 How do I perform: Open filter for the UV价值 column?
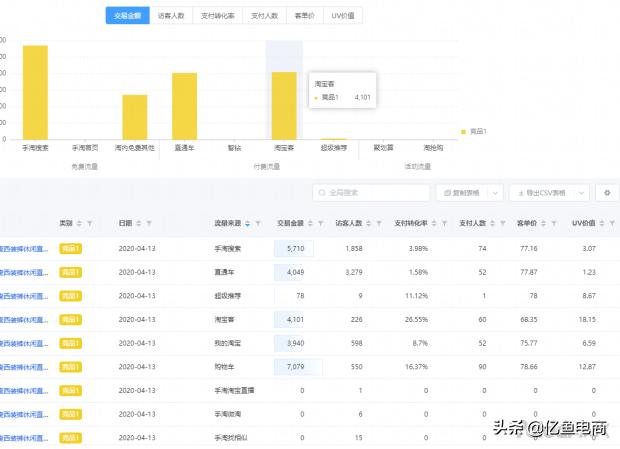pyautogui.click(x=612, y=223)
